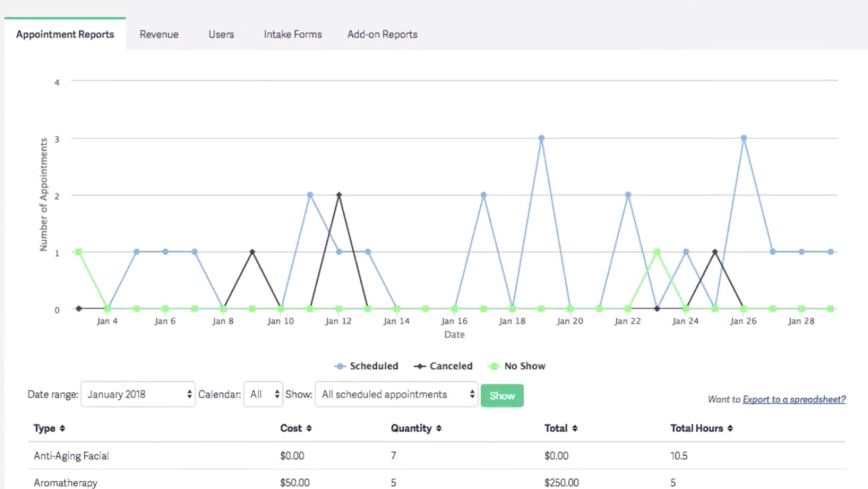868x489 pixels.
Task: Click the Quantity column sort icon
Action: tap(439, 429)
